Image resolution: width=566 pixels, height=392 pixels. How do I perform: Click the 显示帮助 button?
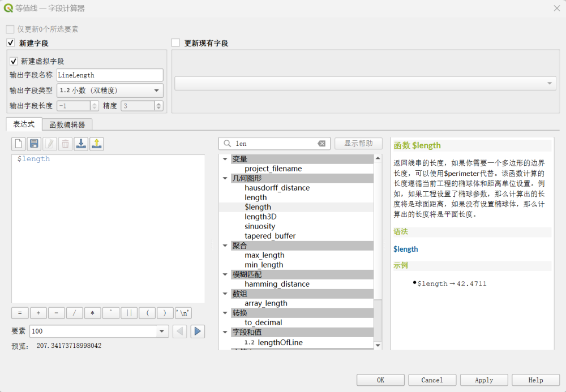point(358,143)
